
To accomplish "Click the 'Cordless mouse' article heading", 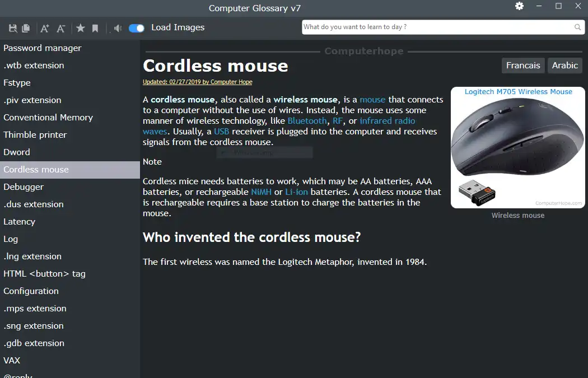I will [x=215, y=66].
